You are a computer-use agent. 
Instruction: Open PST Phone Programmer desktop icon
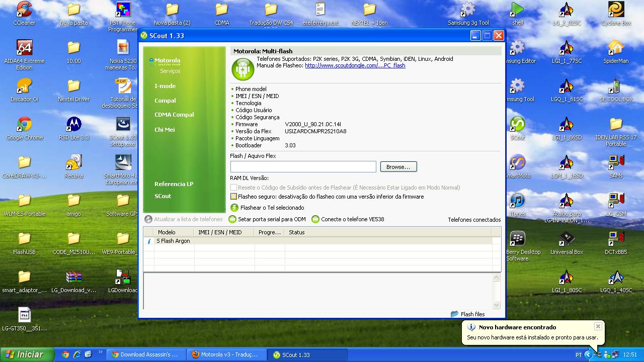123,16
